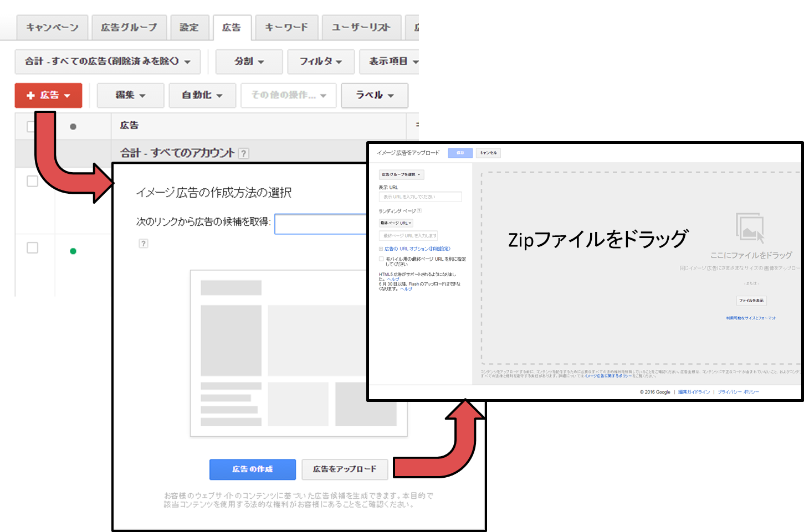Viewport: 804px width, 532px height.
Task: Open the 利用可能なサイズとフォーマット link
Action: [x=751, y=318]
